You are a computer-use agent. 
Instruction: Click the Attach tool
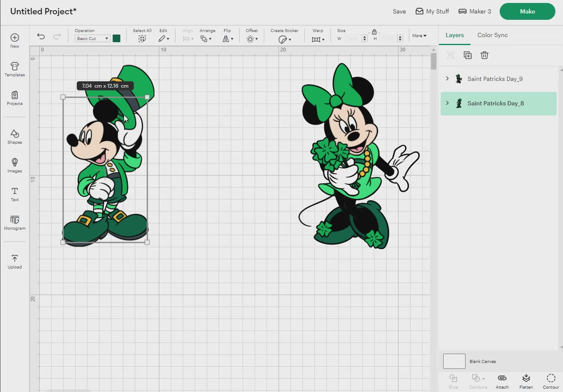502,381
